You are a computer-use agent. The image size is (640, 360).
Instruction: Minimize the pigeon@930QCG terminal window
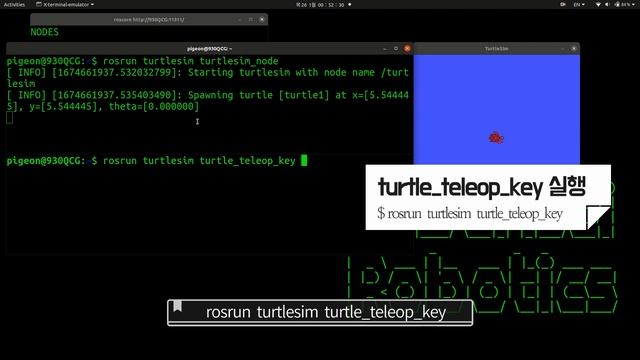385,48
